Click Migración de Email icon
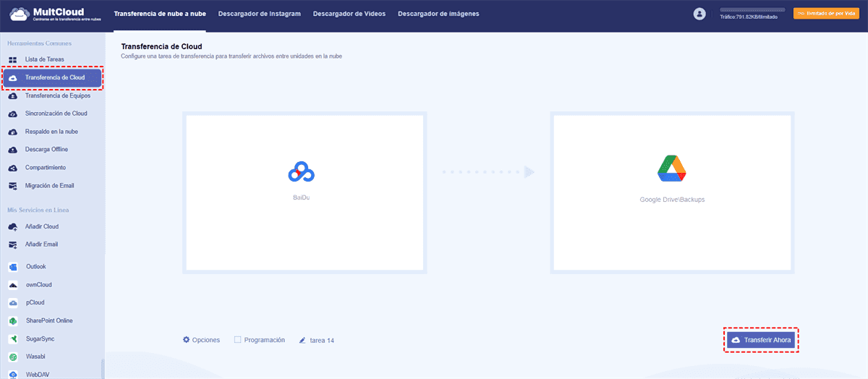 tap(13, 186)
